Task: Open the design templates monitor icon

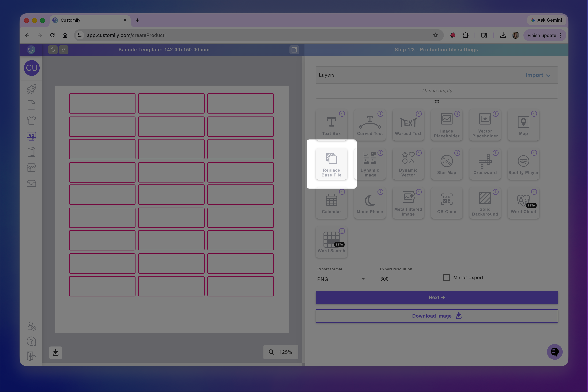Action: pyautogui.click(x=31, y=136)
